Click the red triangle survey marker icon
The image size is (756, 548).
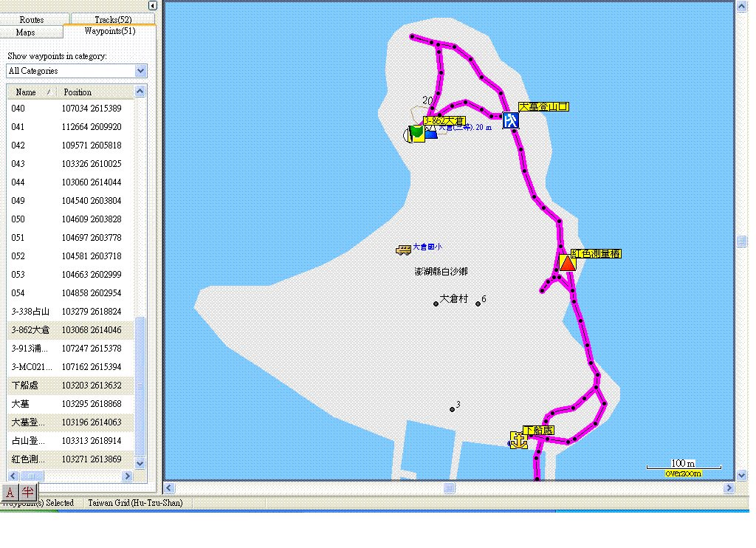tap(568, 264)
